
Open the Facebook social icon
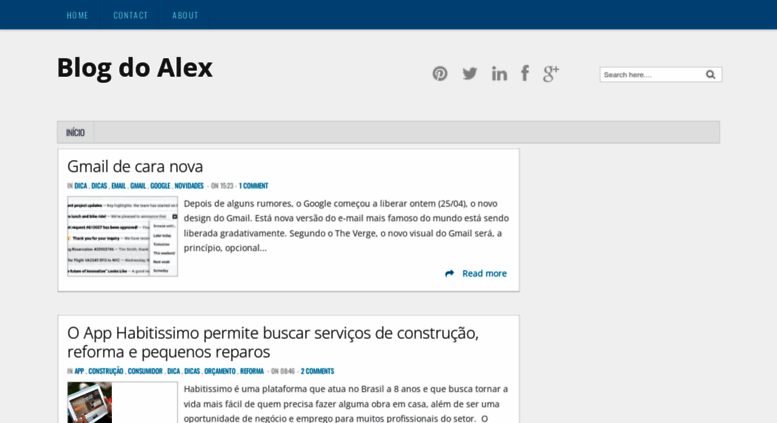[x=525, y=73]
